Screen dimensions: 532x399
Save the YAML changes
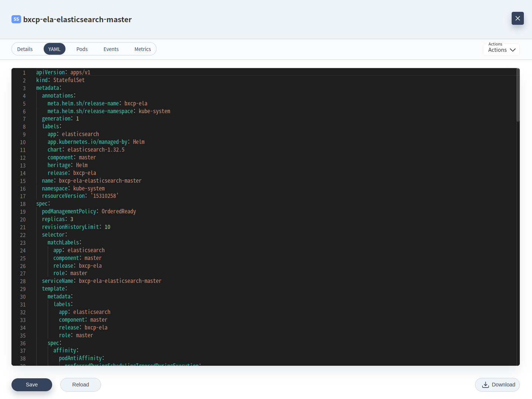tap(32, 385)
